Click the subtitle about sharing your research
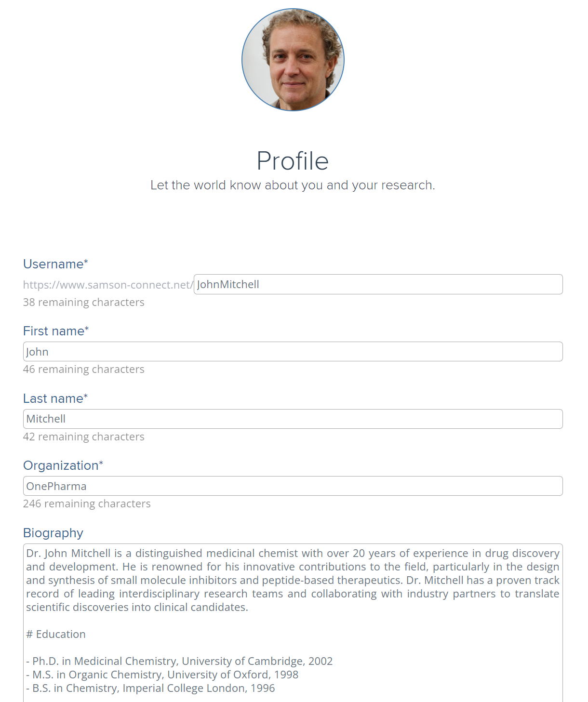Viewport: 588px width, 702px height. pyautogui.click(x=293, y=185)
